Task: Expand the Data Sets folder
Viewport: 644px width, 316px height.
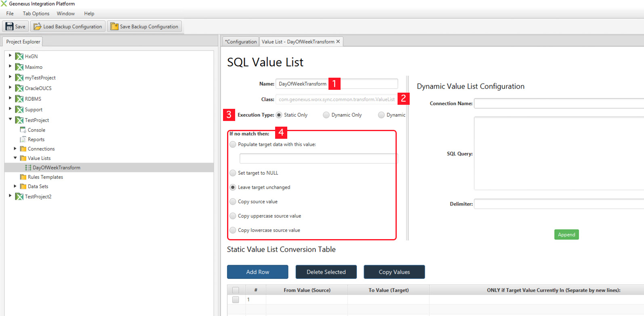Action: tap(15, 186)
